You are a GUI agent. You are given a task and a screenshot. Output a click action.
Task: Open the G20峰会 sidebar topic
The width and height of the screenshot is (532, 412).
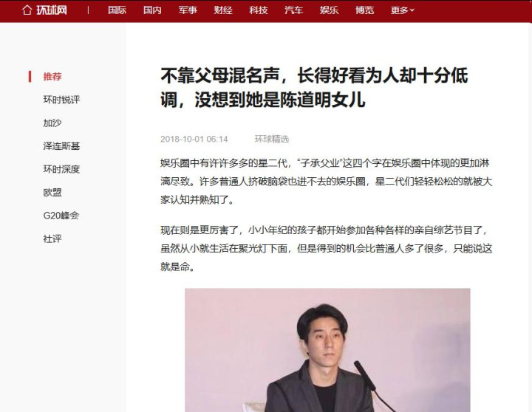[61, 216]
